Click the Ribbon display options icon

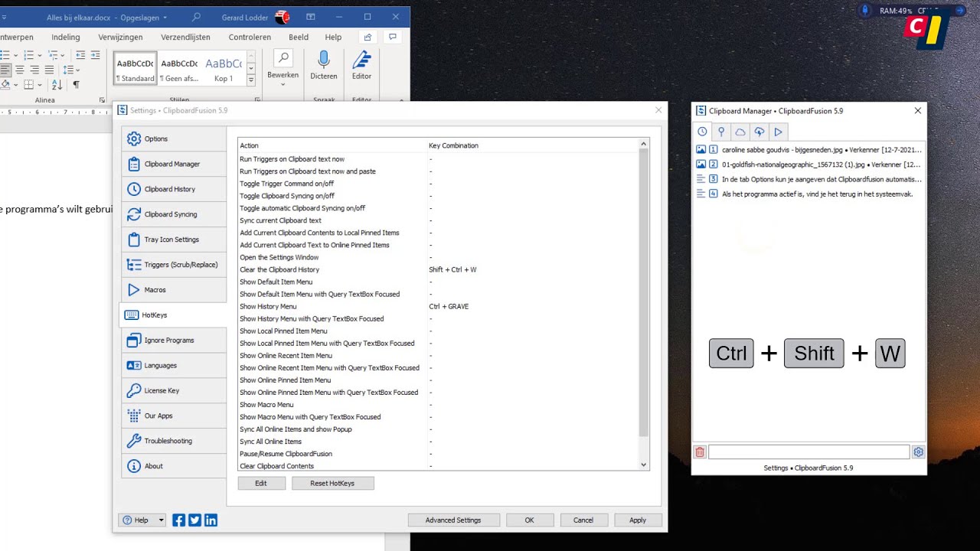[310, 17]
